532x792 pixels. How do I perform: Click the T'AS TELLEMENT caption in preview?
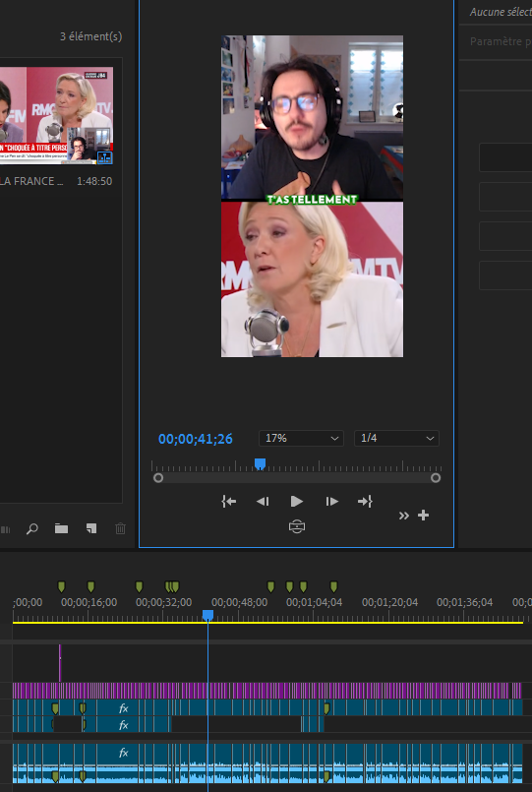point(312,200)
